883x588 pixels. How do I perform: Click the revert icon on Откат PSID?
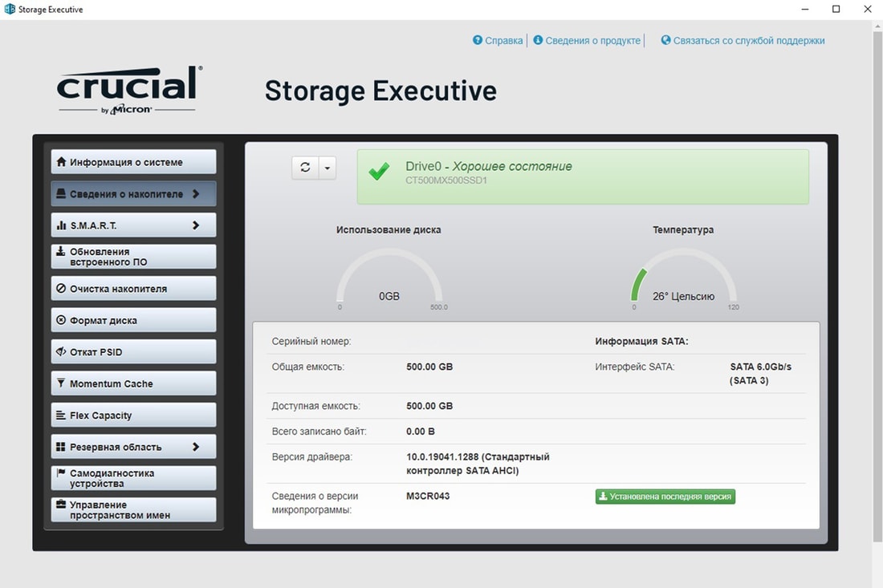tap(61, 351)
